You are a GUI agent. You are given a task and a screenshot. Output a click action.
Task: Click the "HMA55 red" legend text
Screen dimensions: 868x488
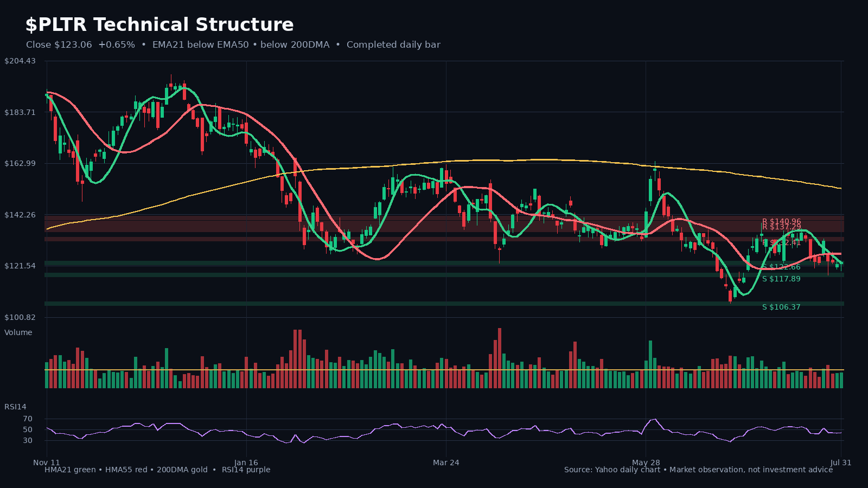click(126, 470)
